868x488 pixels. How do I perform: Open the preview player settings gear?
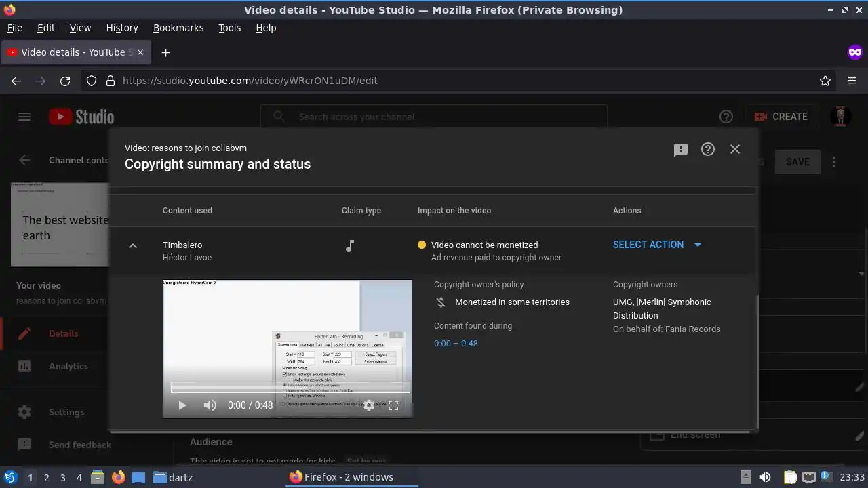[369, 405]
